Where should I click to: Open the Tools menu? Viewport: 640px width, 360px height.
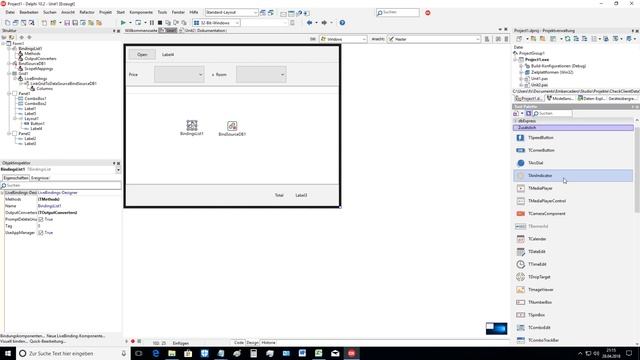(x=162, y=13)
